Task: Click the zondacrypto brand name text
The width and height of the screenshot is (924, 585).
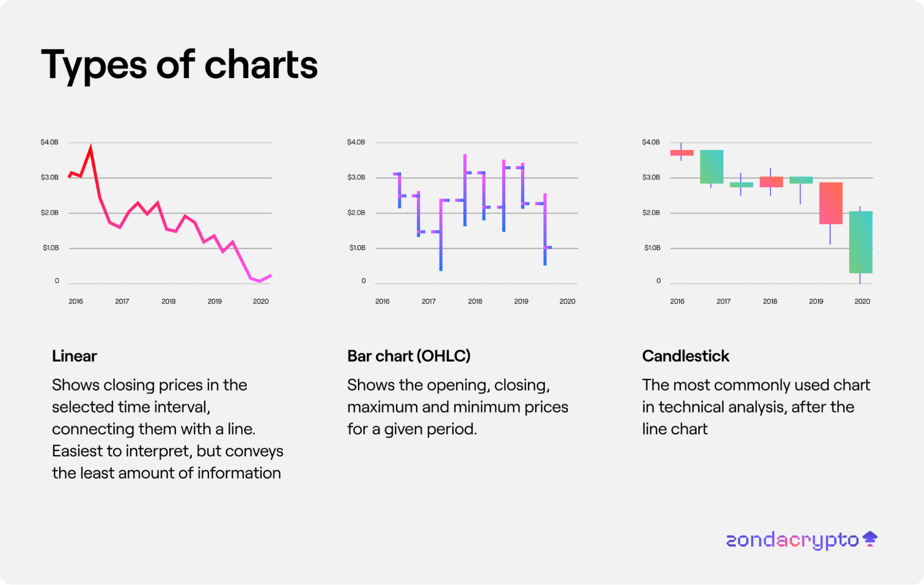Action: tap(792, 540)
